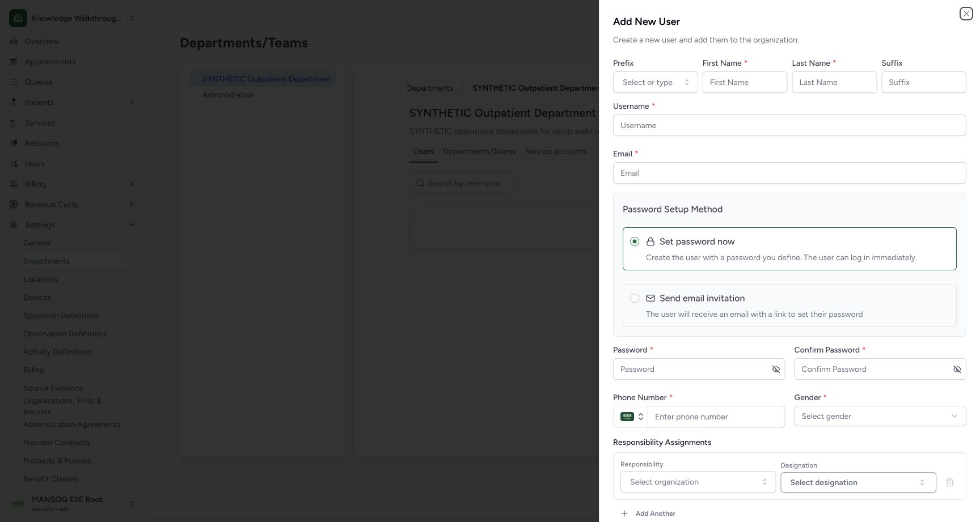Open the Prefix dropdown
Screen dimensions: 980x522
pyautogui.click(x=655, y=82)
